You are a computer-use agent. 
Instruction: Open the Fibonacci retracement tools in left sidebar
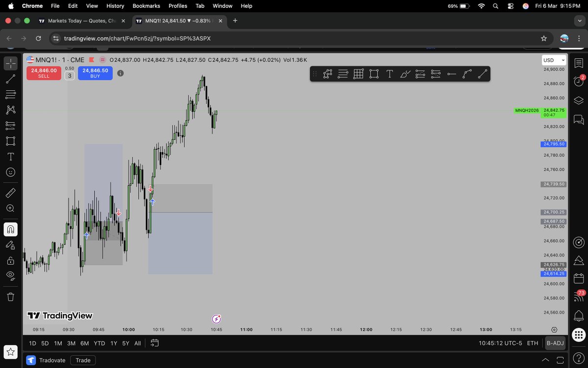click(x=10, y=94)
